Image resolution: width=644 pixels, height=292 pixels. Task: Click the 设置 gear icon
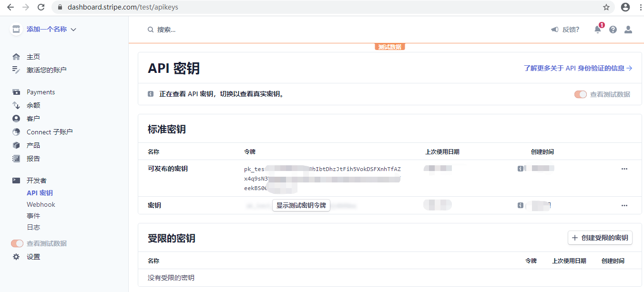click(16, 257)
